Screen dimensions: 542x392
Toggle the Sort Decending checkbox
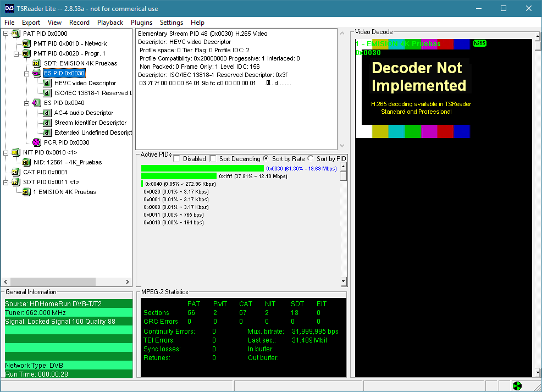tap(213, 159)
